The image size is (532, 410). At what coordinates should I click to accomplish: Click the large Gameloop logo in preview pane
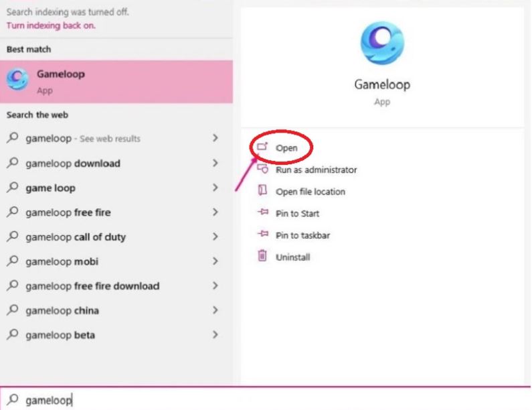(x=382, y=43)
